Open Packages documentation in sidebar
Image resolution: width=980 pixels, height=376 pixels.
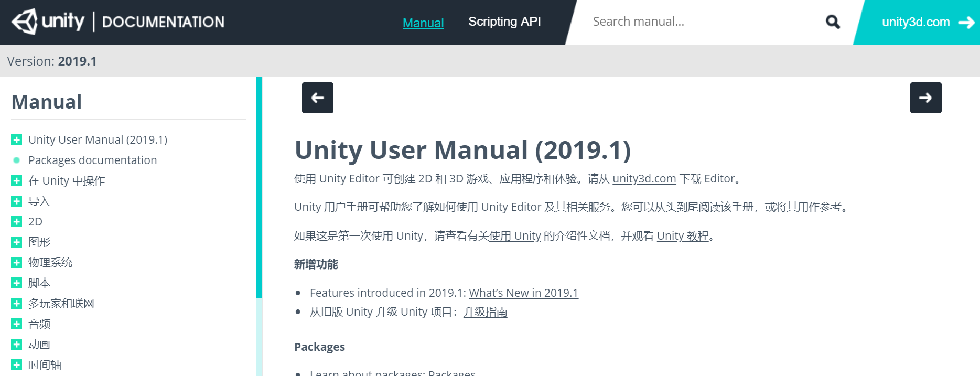click(92, 160)
